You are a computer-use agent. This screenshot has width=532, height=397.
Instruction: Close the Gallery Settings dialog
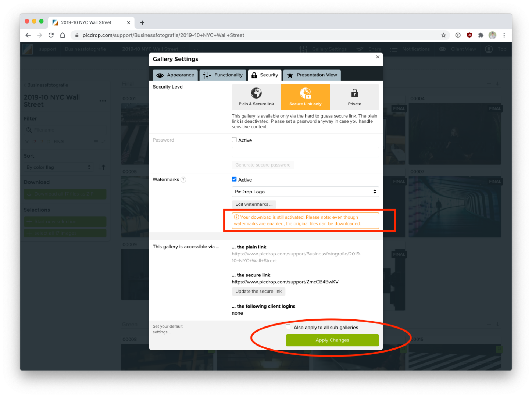[378, 57]
